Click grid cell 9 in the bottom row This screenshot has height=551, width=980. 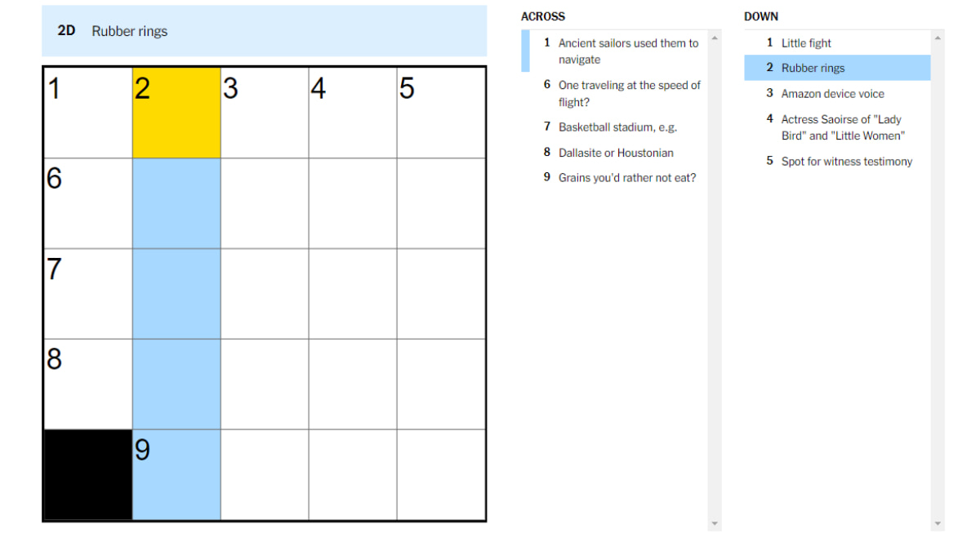[x=175, y=473]
